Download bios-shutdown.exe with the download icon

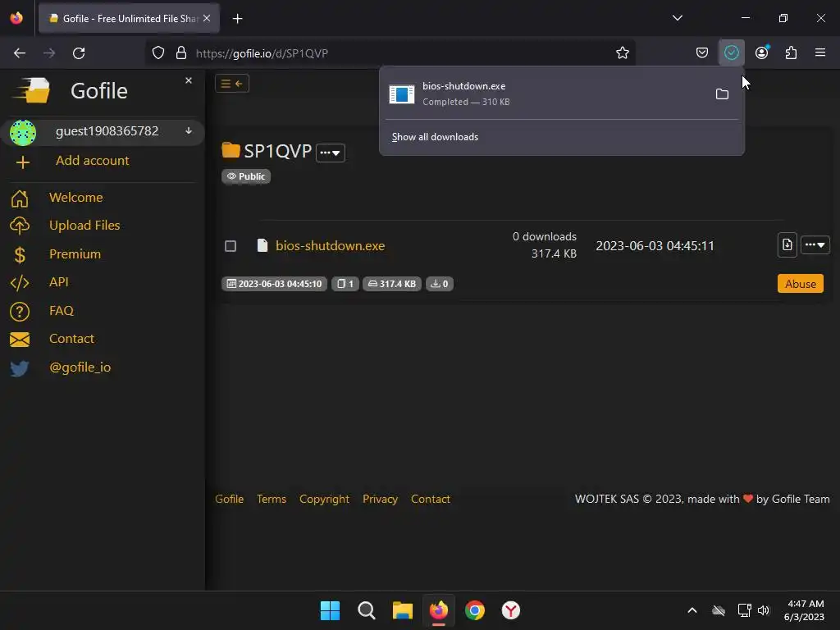787,244
